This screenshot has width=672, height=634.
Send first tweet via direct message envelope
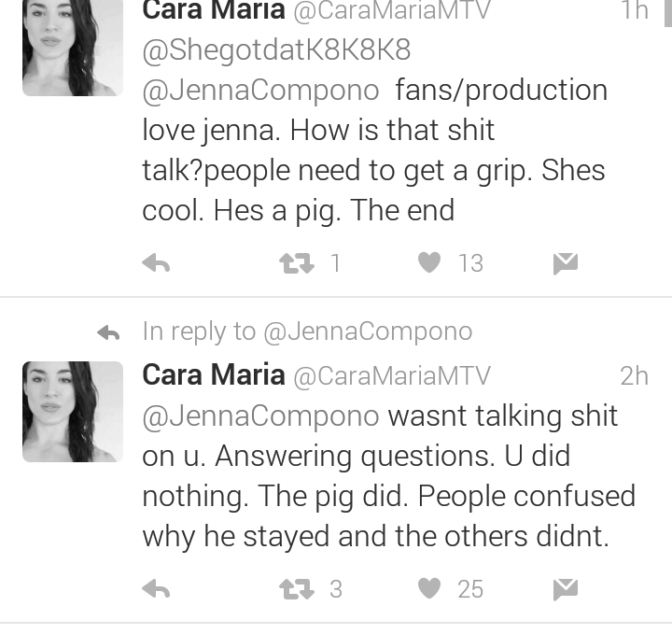(566, 263)
